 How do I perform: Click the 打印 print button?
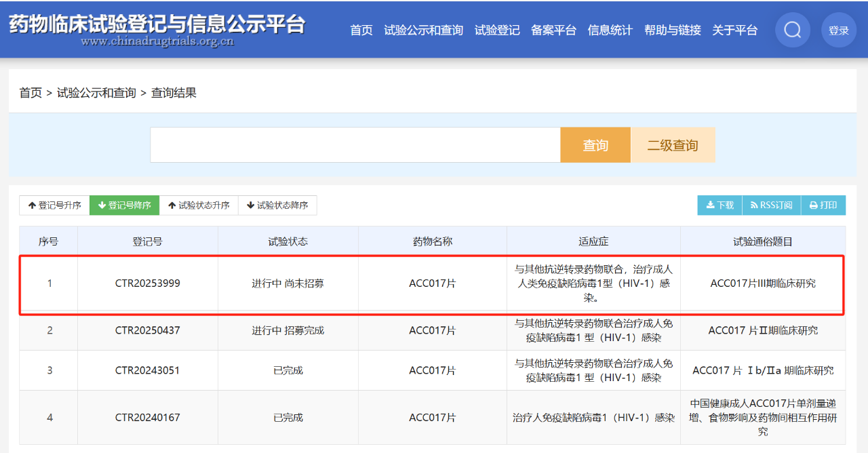823,205
